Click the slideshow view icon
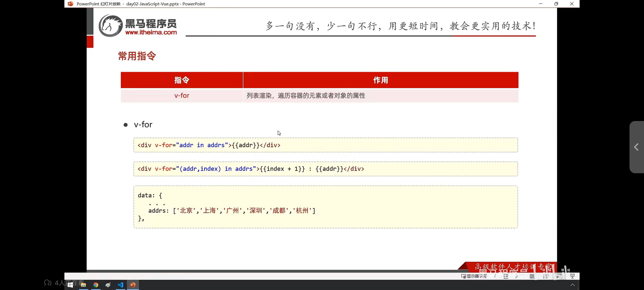644x290 pixels. tap(573, 276)
